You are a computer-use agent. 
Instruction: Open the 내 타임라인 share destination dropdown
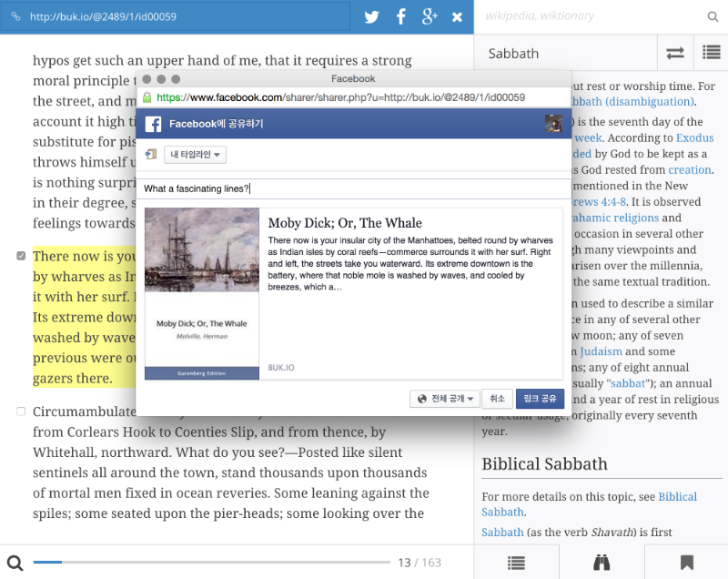(x=195, y=155)
